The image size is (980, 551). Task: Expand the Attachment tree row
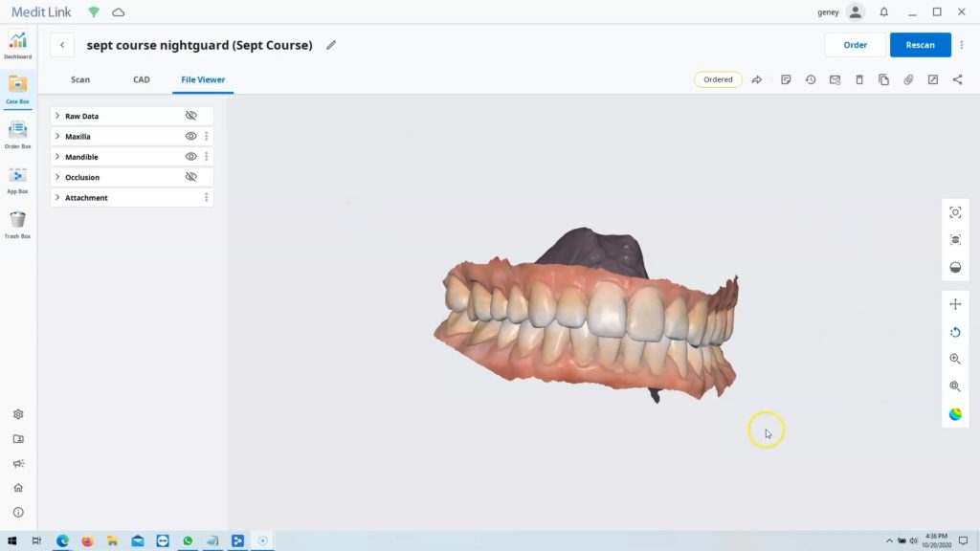(x=57, y=197)
